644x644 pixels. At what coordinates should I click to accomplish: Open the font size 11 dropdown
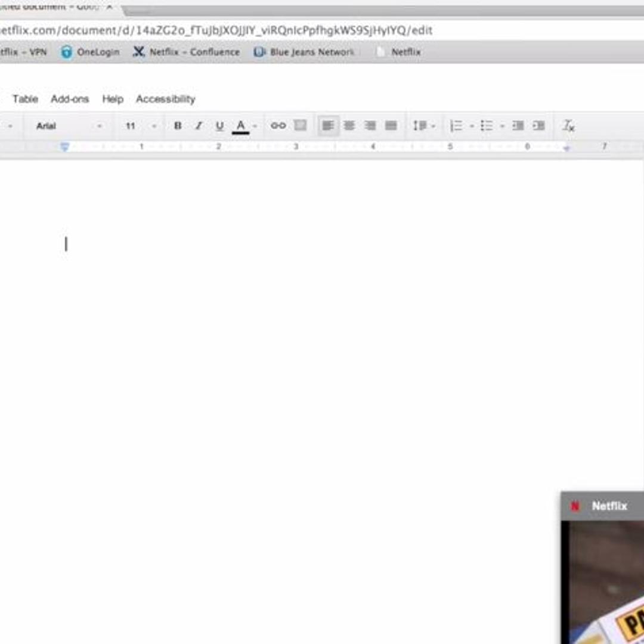[141, 126]
